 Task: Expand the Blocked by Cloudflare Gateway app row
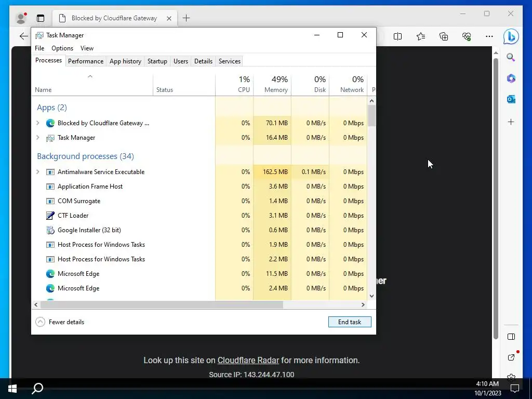tap(37, 123)
